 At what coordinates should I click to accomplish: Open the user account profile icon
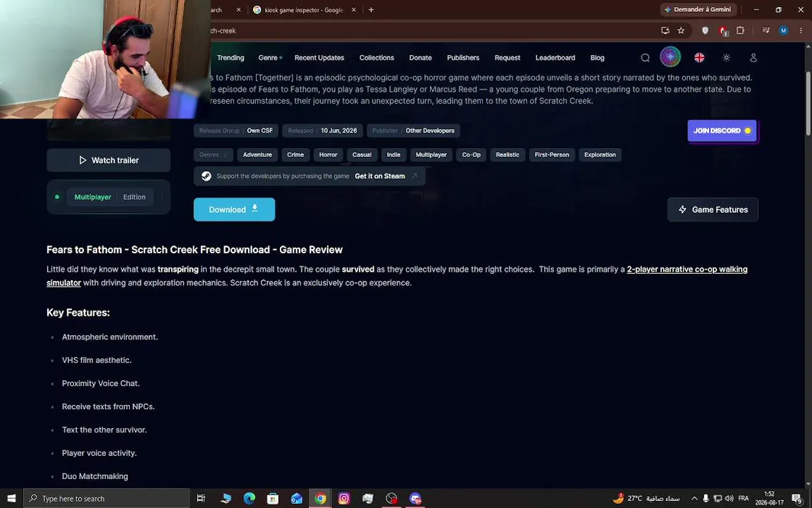[x=753, y=58]
